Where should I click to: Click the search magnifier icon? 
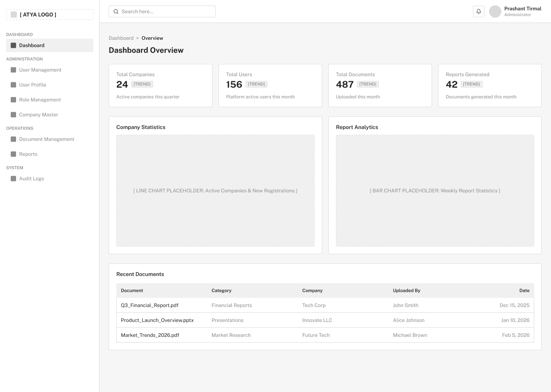pos(116,11)
